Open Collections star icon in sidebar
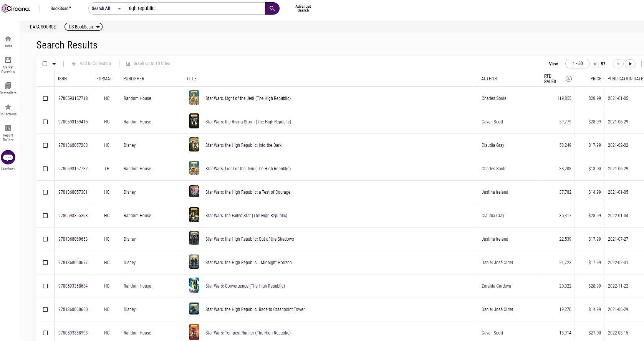644x341 pixels. click(x=8, y=109)
